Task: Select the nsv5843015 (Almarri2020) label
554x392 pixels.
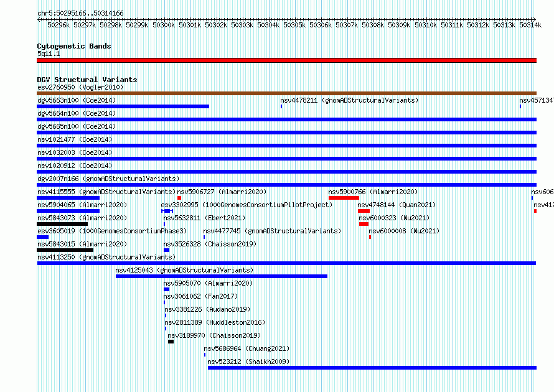Action: pos(82,244)
